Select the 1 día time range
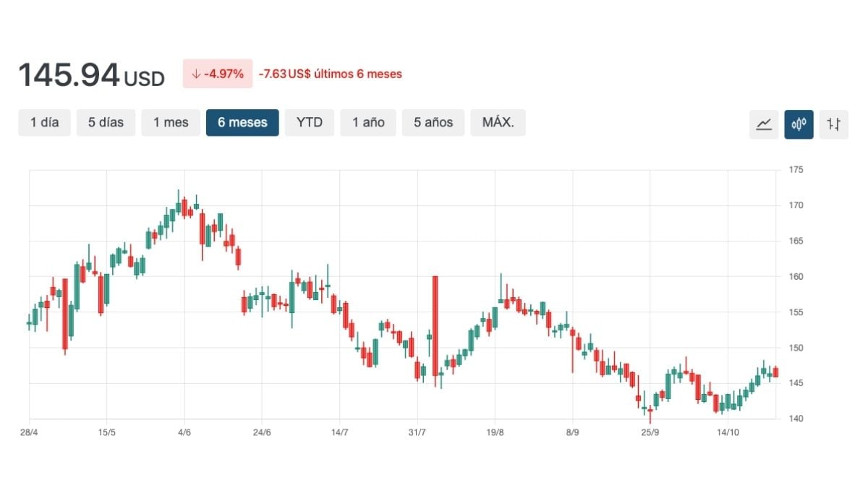Screen dimensions: 868x488 pos(44,123)
